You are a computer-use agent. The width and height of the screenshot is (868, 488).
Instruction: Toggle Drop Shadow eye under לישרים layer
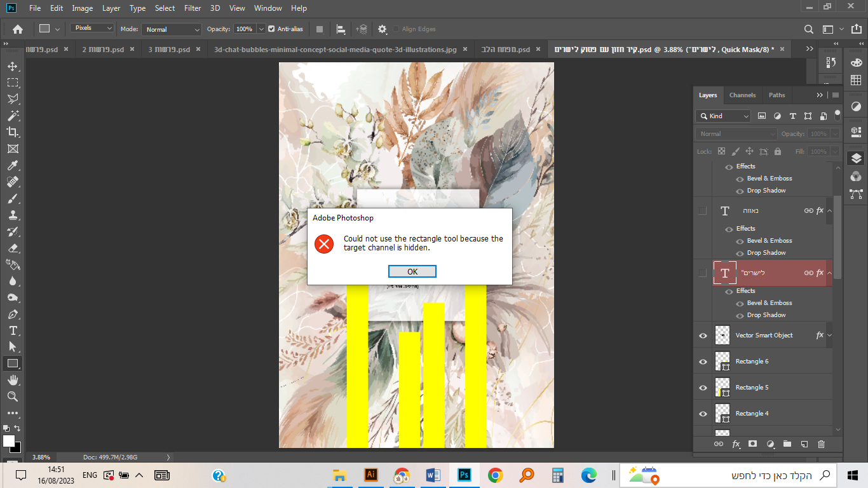740,315
